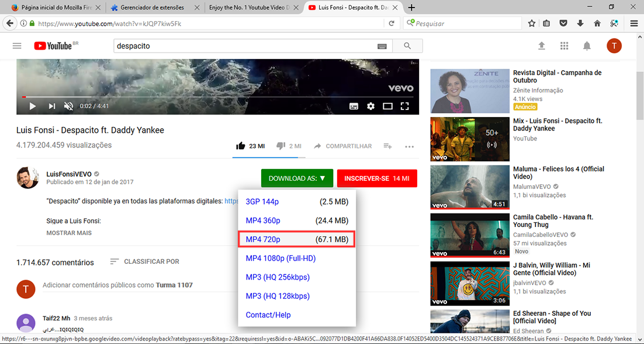Open the YouTube apps grid icon

[x=564, y=46]
